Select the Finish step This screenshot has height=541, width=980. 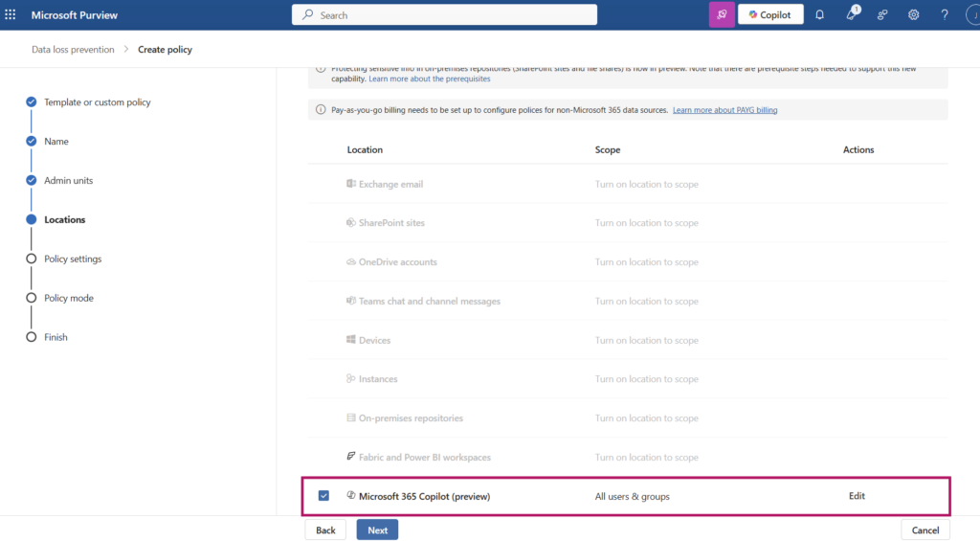(x=56, y=337)
